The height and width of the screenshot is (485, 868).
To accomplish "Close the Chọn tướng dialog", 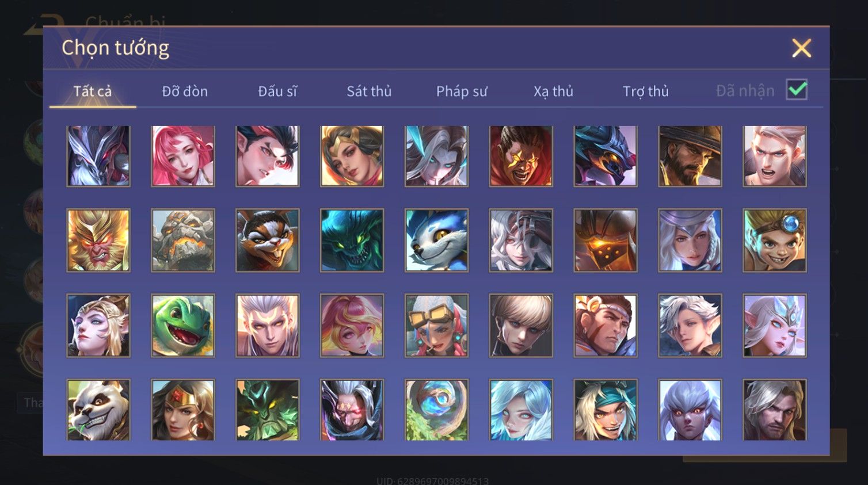I will 801,48.
